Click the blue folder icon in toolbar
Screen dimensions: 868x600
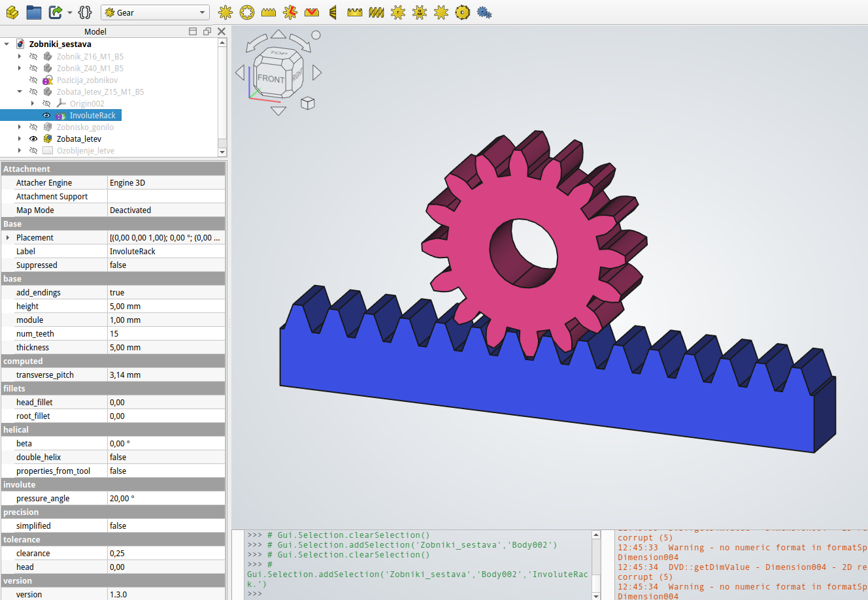click(34, 12)
